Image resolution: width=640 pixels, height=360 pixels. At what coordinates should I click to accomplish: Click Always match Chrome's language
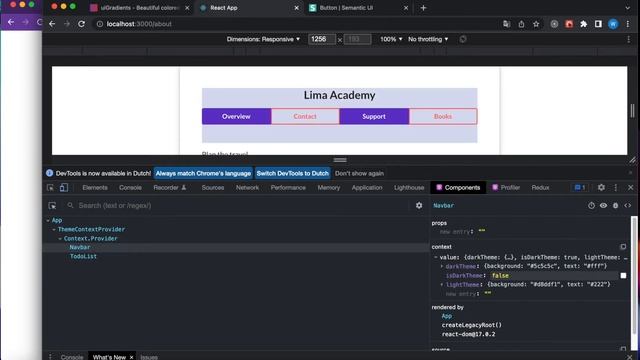(203, 173)
